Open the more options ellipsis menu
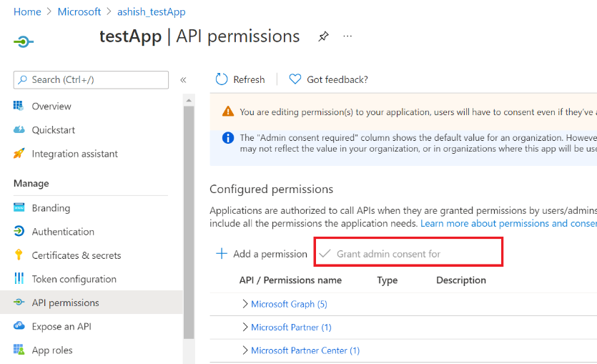Viewport: 597px width, 364px height. pos(347,36)
